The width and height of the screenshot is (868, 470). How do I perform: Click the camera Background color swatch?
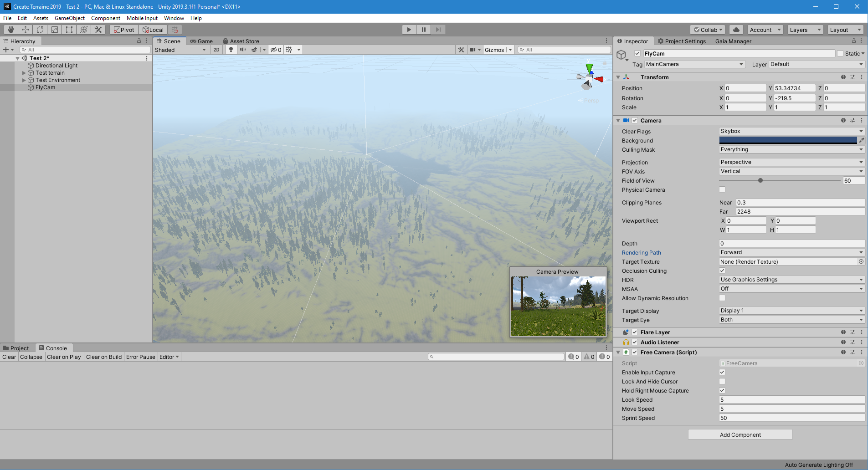[x=788, y=140]
